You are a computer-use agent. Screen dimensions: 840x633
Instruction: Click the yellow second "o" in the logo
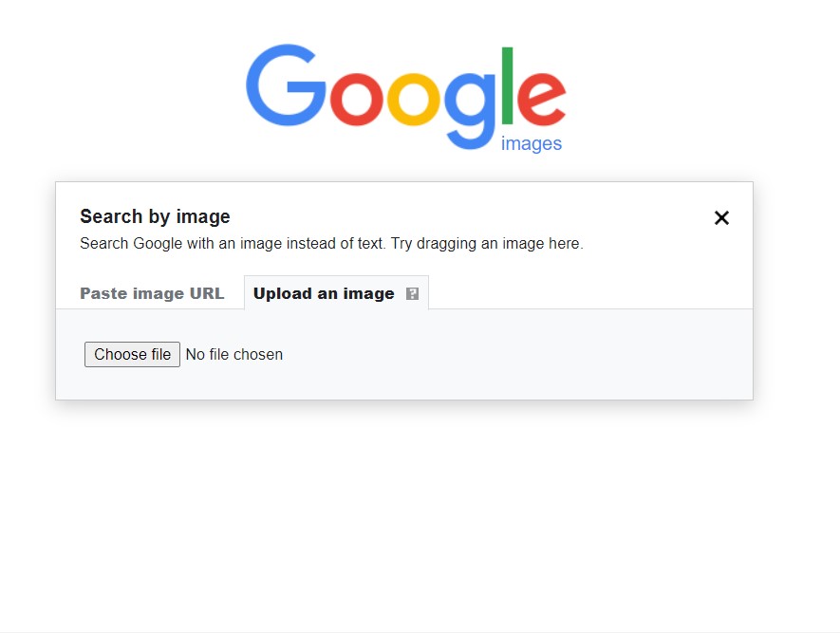pyautogui.click(x=413, y=99)
